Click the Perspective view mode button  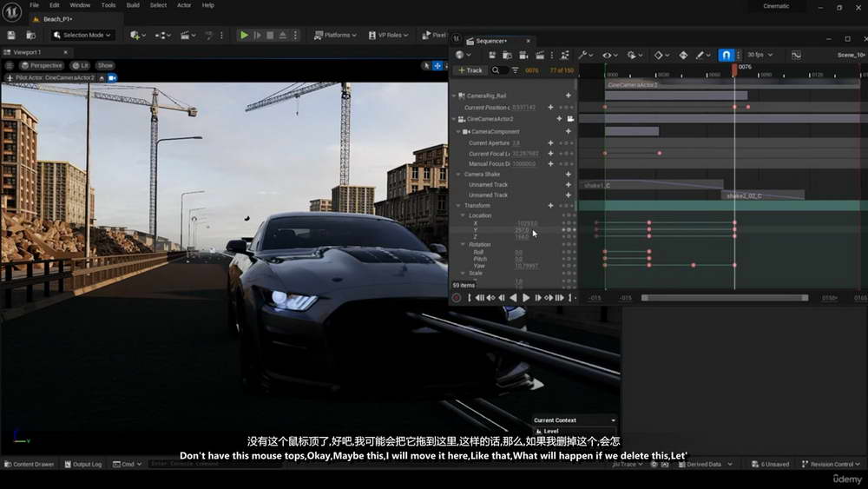point(42,65)
